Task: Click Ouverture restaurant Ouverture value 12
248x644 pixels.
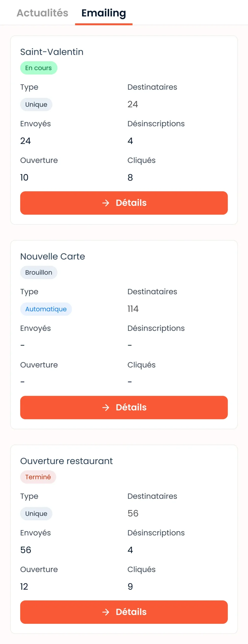Action: (x=24, y=586)
